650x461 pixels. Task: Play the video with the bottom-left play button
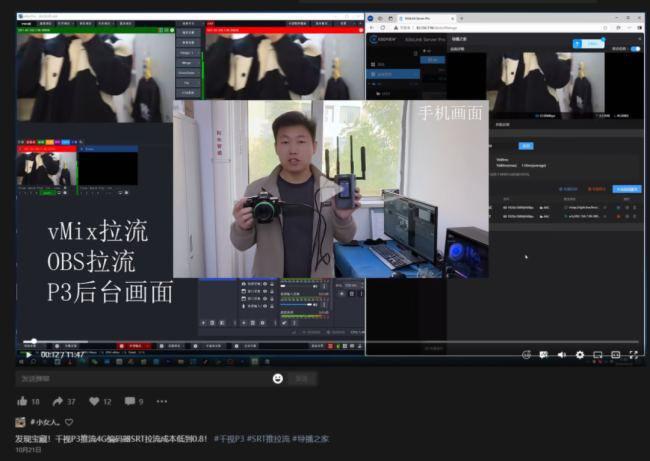point(28,355)
